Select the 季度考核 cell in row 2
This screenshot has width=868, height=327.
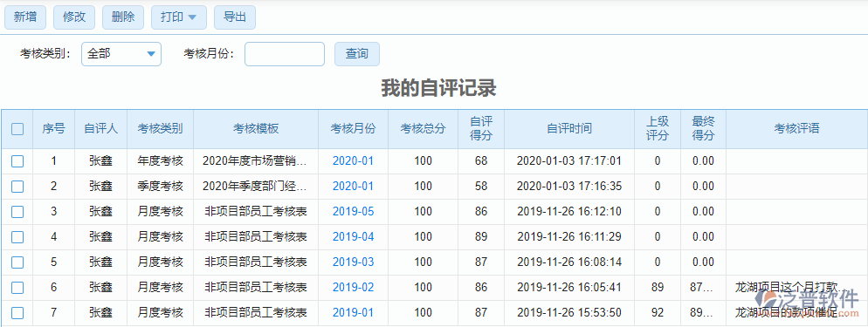coord(160,187)
